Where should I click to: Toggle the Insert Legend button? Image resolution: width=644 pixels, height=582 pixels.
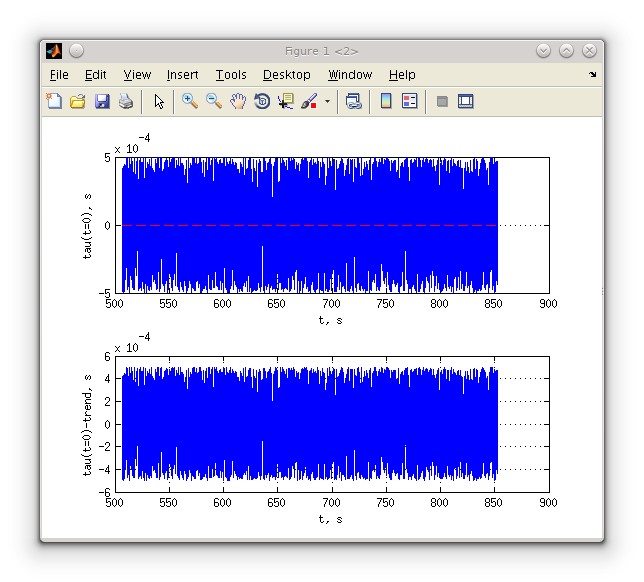tap(409, 101)
